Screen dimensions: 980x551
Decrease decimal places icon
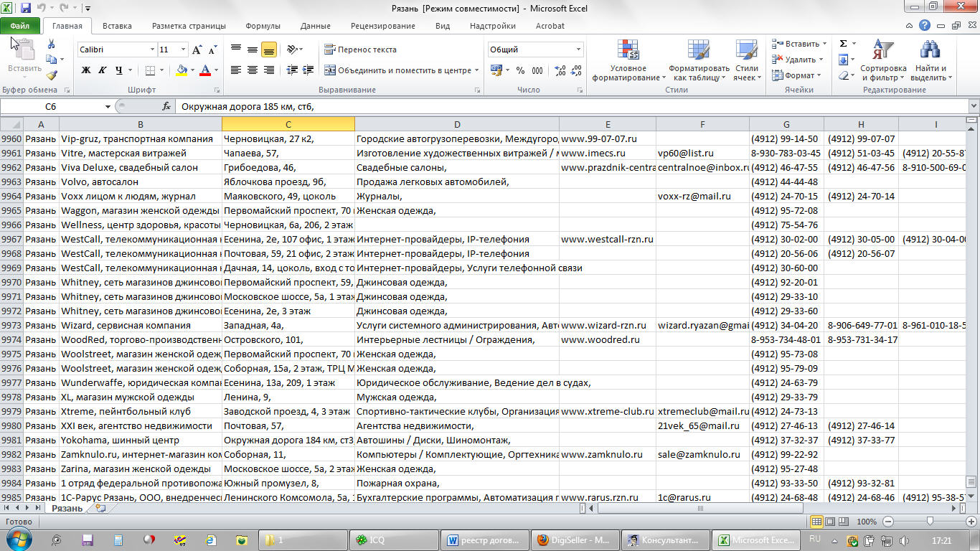(x=578, y=70)
